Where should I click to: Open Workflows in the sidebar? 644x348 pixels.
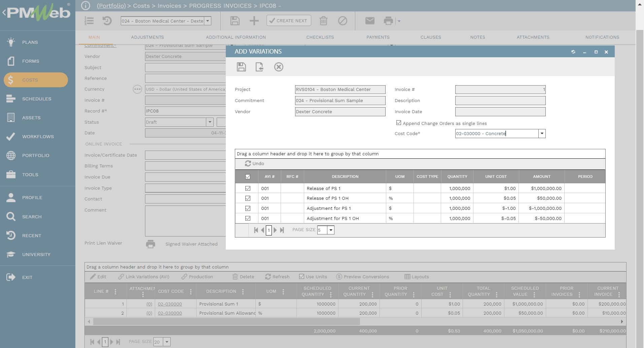pos(38,136)
